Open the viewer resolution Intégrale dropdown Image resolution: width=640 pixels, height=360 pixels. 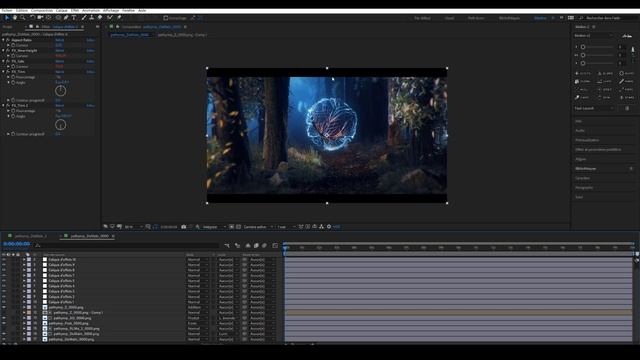(x=214, y=227)
